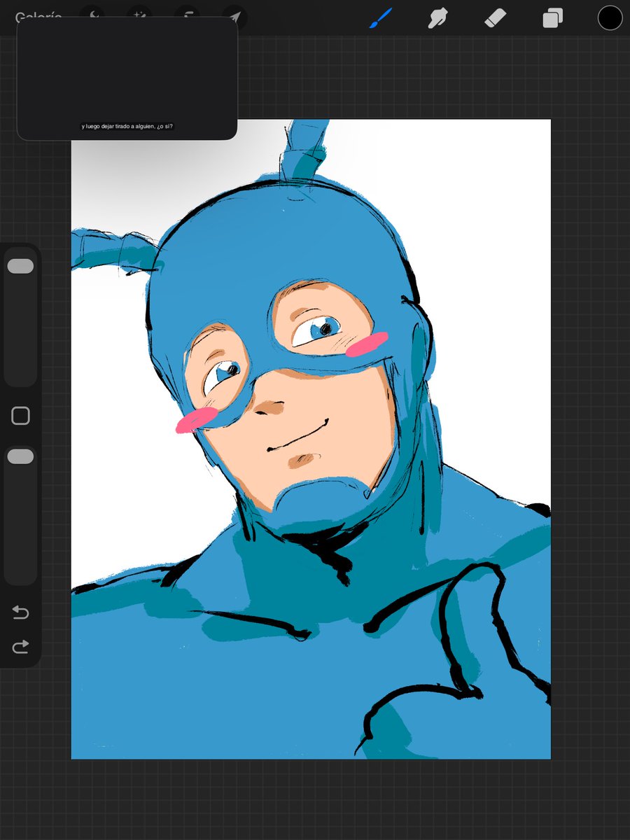Screen dimensions: 630x840
Task: Undo the last stroke
Action: [x=20, y=612]
